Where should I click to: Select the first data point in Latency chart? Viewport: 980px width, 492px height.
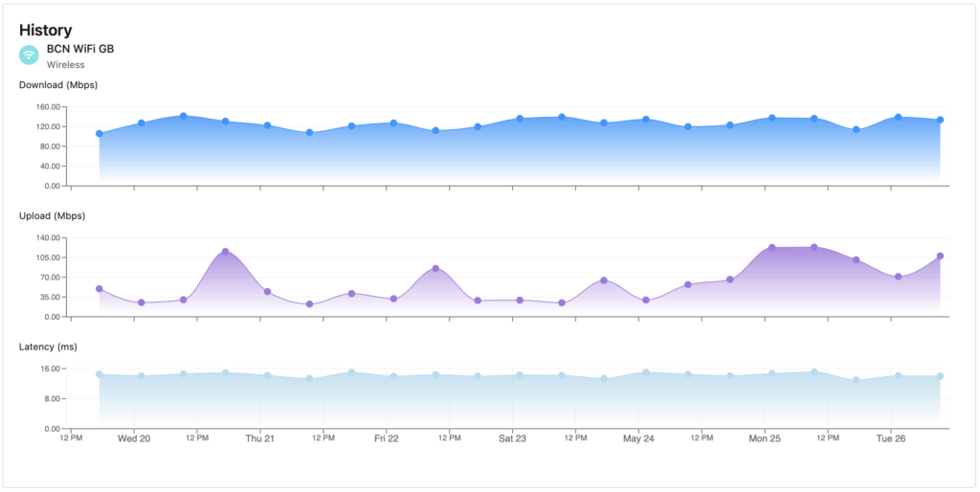100,374
